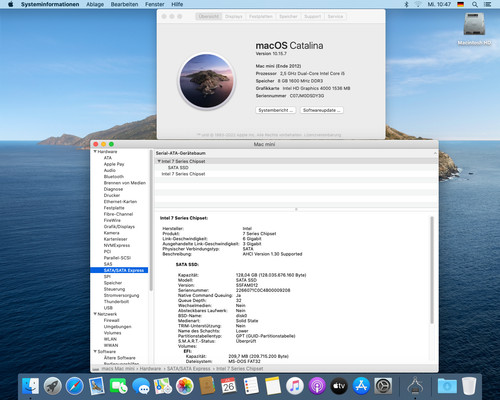Select NVMExpress in sidebar
This screenshot has width=500, height=400.
(x=117, y=245)
